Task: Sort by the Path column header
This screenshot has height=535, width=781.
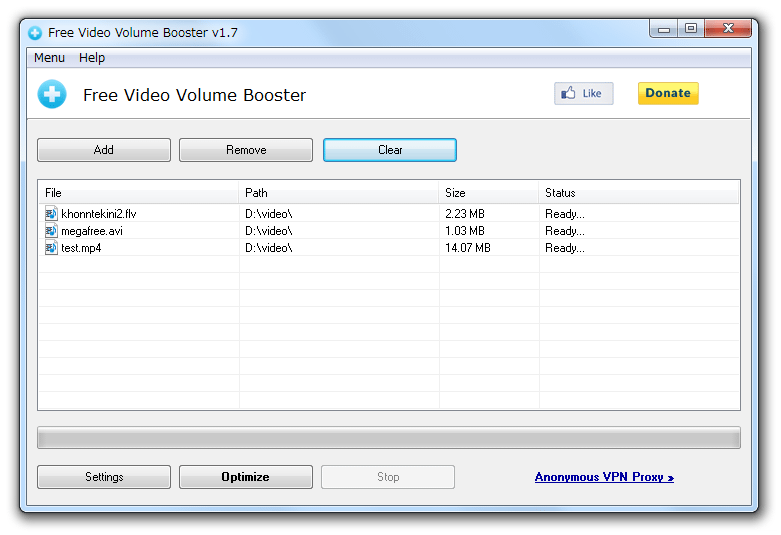Action: (x=339, y=193)
